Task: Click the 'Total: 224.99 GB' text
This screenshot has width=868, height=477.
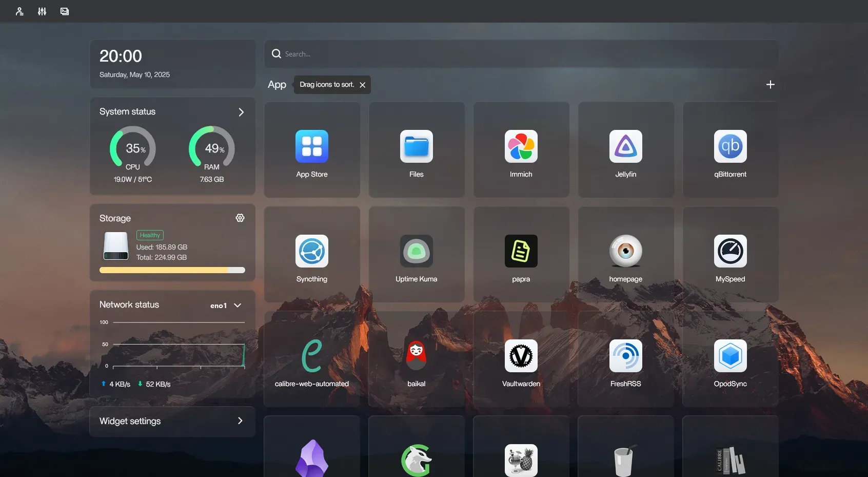Action: (x=162, y=258)
